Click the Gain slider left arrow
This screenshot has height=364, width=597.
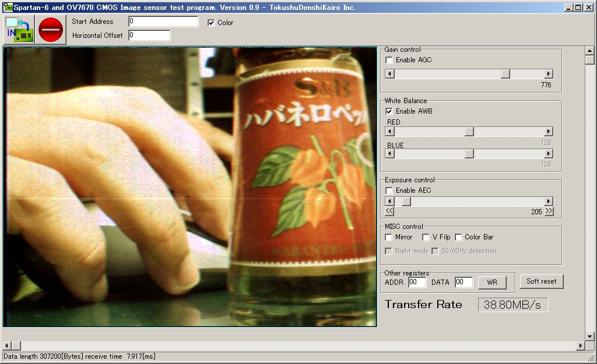(x=389, y=74)
